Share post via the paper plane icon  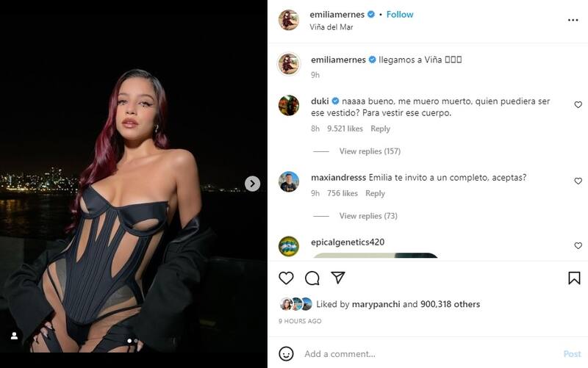[338, 278]
